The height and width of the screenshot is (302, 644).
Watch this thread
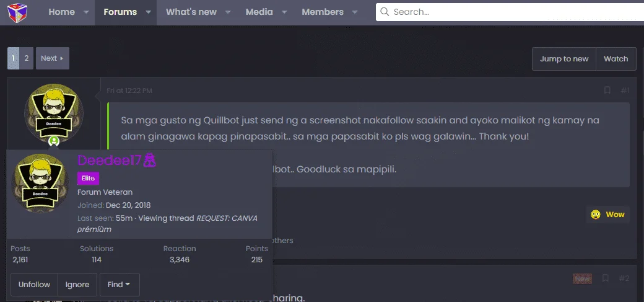(x=616, y=59)
